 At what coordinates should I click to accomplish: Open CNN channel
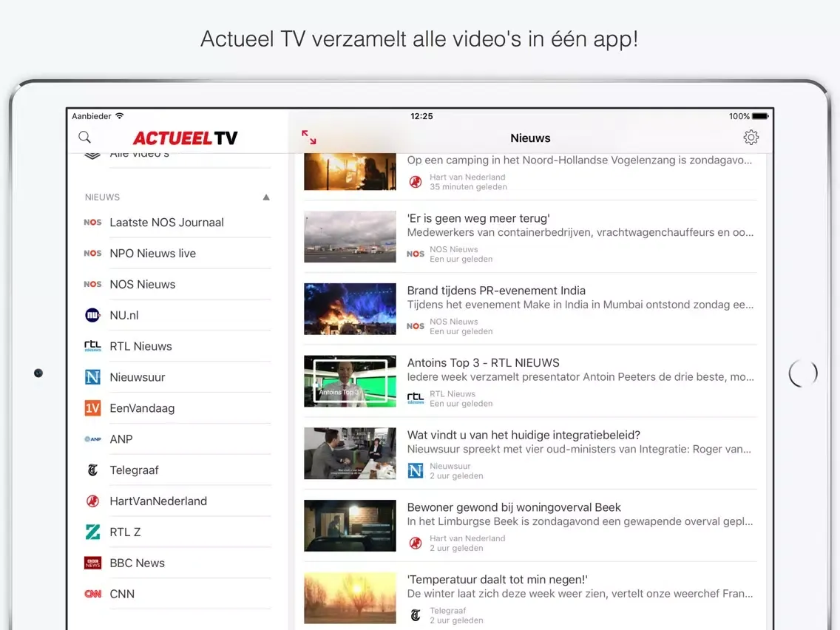tap(122, 594)
